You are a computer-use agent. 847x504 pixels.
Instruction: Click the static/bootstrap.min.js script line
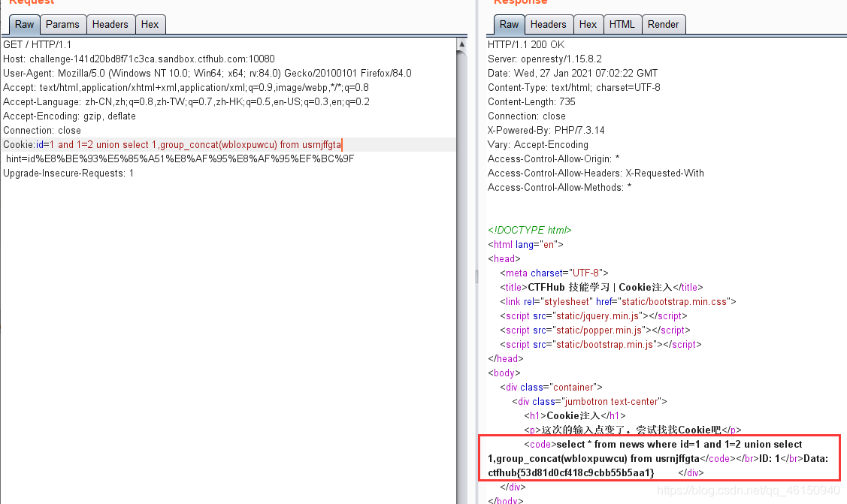coord(600,345)
